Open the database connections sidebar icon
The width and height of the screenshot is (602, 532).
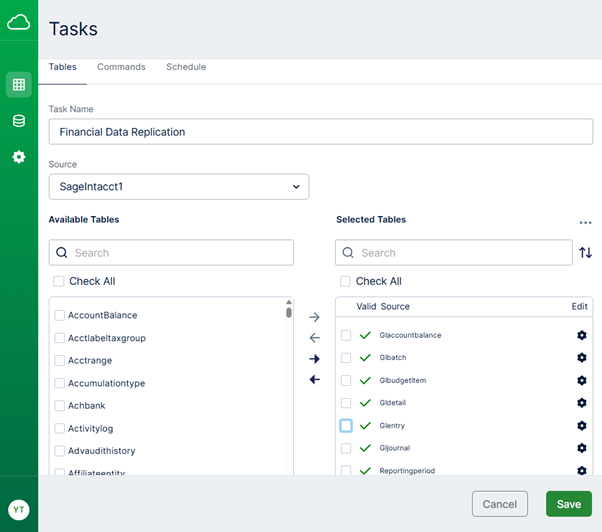coord(19,121)
